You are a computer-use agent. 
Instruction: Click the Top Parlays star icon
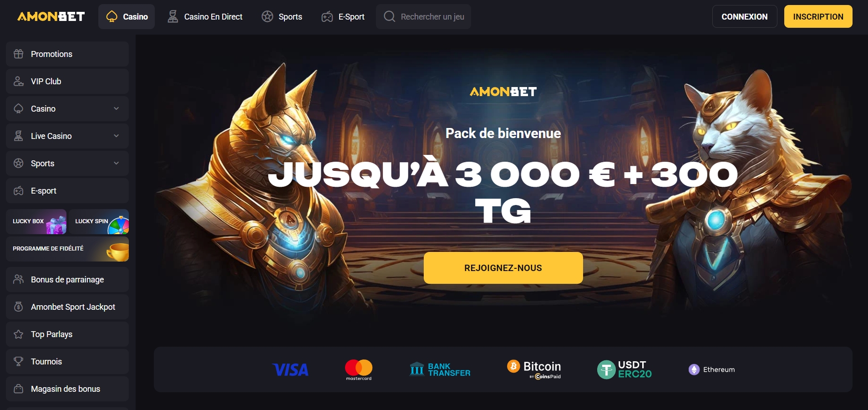[18, 334]
